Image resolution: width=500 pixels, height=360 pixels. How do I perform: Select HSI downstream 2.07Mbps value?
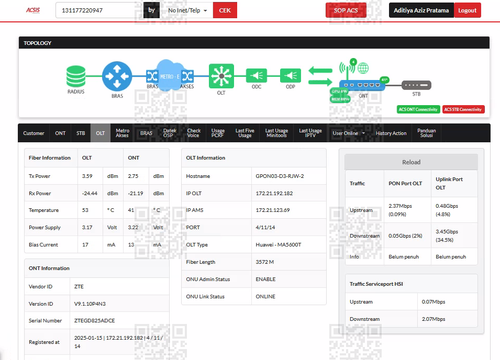click(433, 319)
